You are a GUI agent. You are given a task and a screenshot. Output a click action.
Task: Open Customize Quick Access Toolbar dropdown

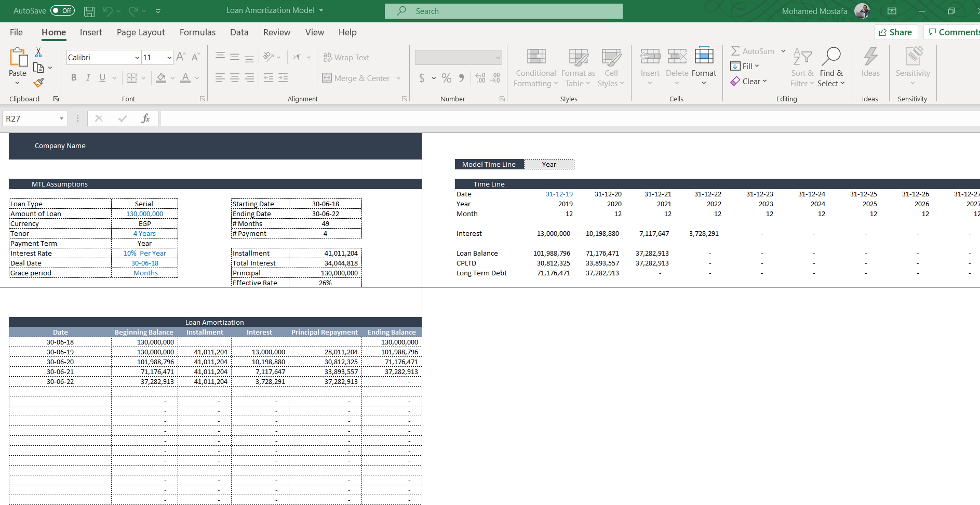pyautogui.click(x=158, y=11)
